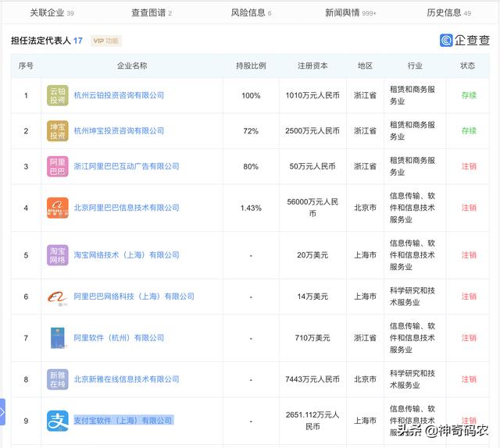Click the 56000万元人民币 capital cell
Image resolution: width=500 pixels, height=448 pixels.
coord(312,208)
